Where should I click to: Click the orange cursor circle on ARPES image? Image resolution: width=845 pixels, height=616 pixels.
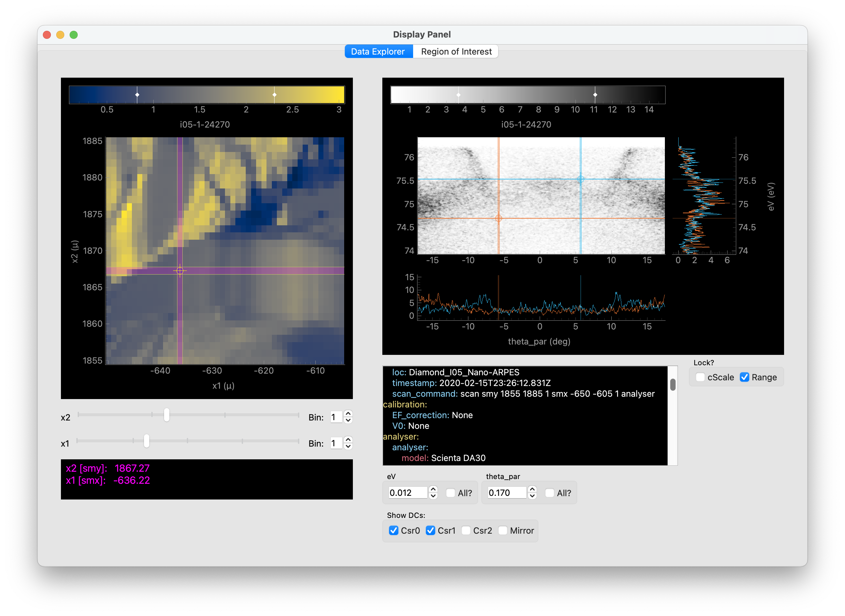click(x=498, y=218)
